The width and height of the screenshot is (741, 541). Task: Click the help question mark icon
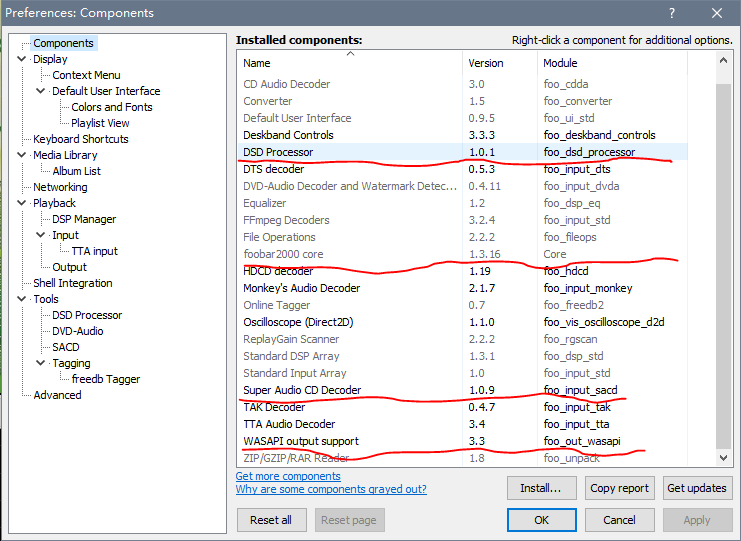click(x=669, y=13)
